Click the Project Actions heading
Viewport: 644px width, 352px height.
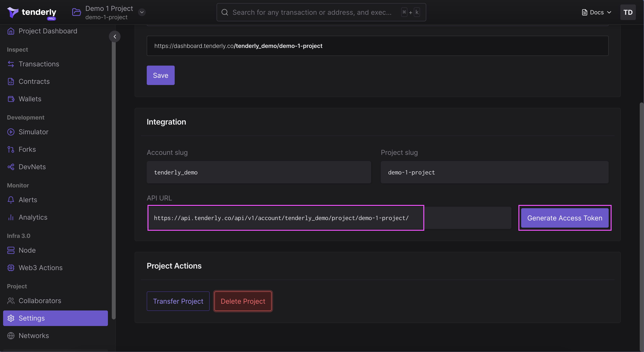tap(174, 266)
